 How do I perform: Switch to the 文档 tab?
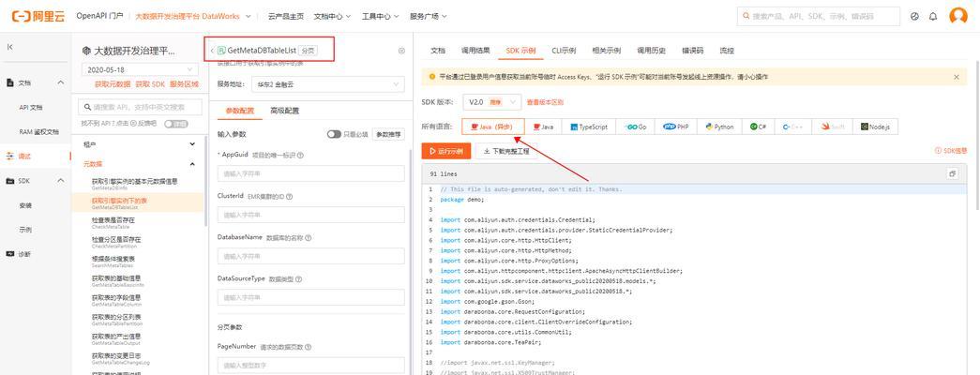[x=438, y=51]
